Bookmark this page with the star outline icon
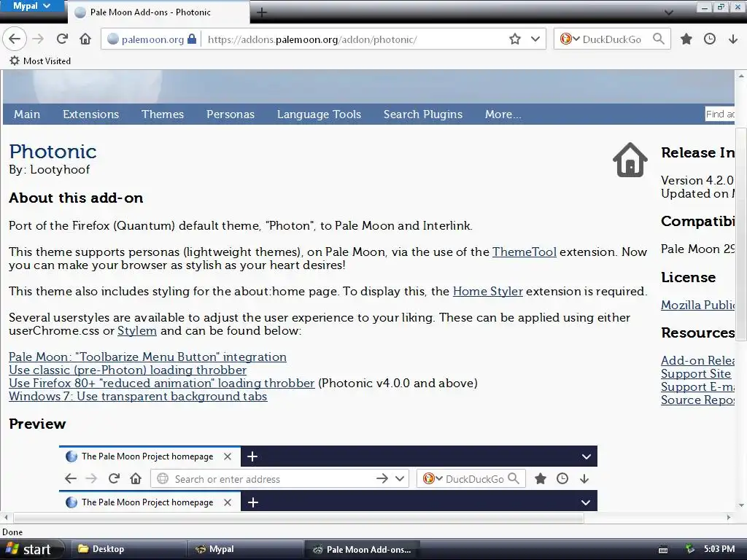Screen dimensions: 747x560 [x=515, y=39]
